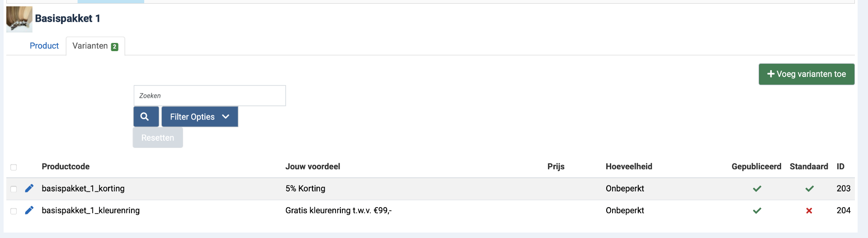Sort by the Jouw voordeel column header
The width and height of the screenshot is (868, 238).
(x=312, y=167)
